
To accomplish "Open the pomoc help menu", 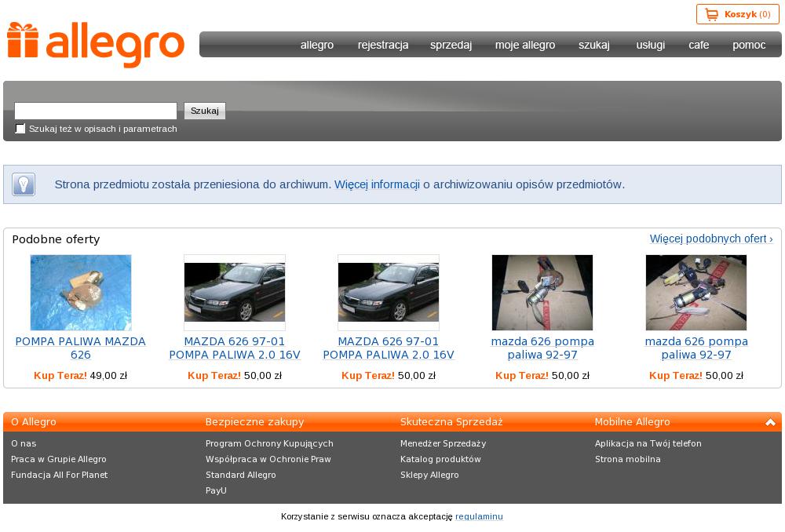I will coord(749,45).
